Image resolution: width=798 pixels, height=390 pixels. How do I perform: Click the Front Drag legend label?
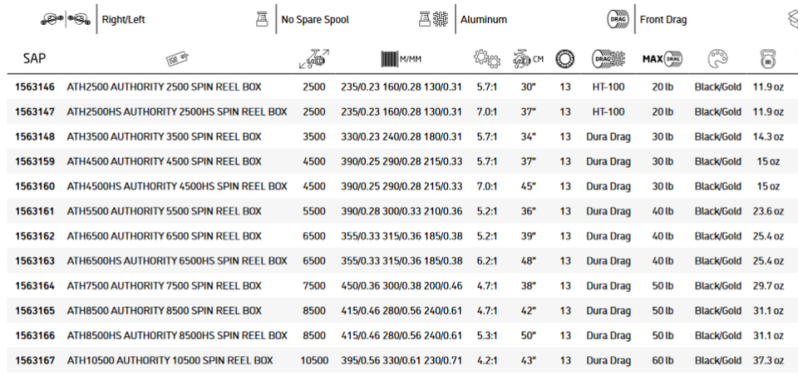pyautogui.click(x=663, y=19)
